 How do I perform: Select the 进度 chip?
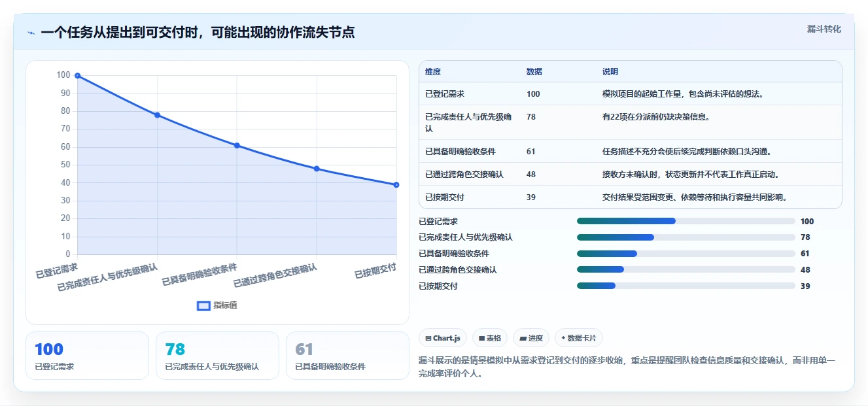tap(531, 338)
